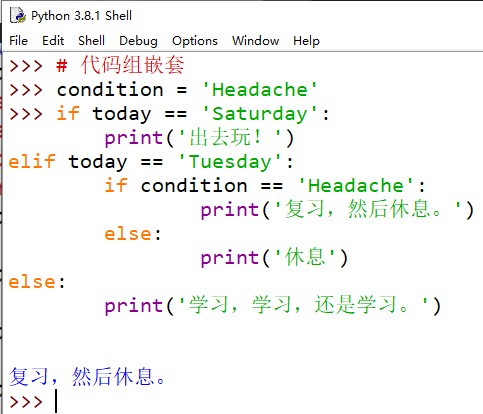Screen dimensions: 483x414
Task: Click the line condition = 'Headache'
Action: coord(187,90)
